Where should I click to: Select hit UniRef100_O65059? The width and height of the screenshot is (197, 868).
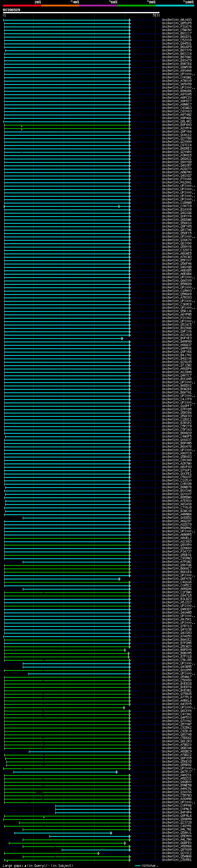coord(177,84)
